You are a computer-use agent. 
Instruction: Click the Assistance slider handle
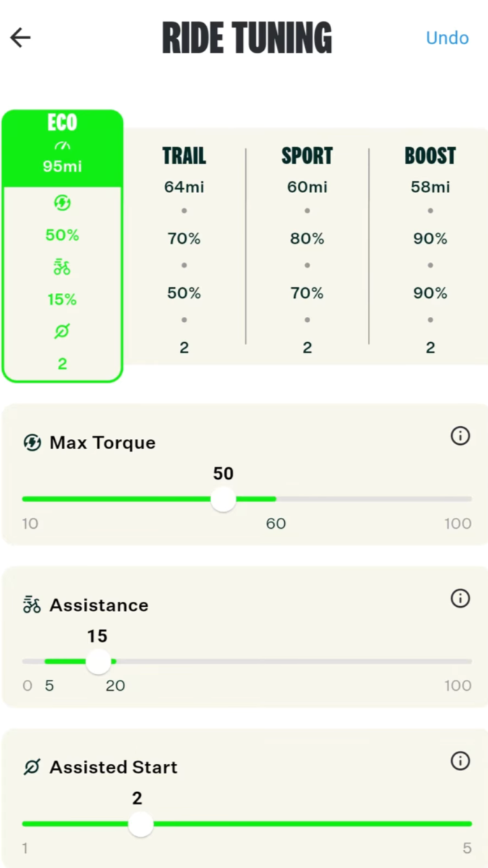tap(98, 661)
